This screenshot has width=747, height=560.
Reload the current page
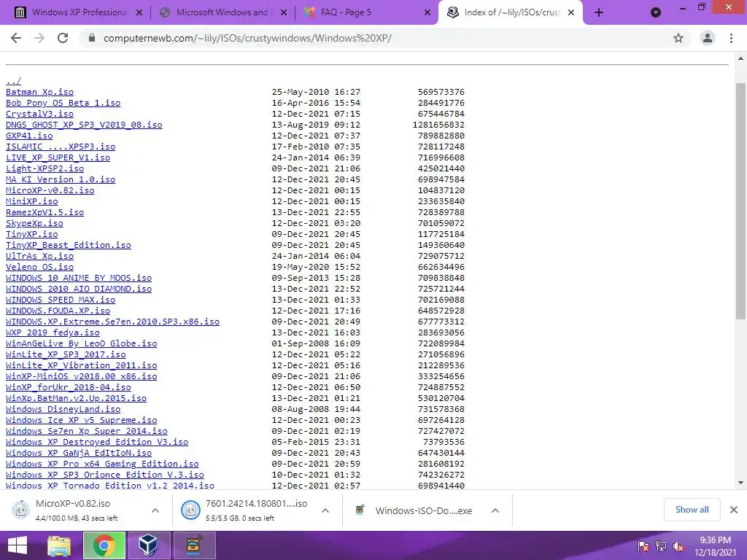[x=63, y=38]
